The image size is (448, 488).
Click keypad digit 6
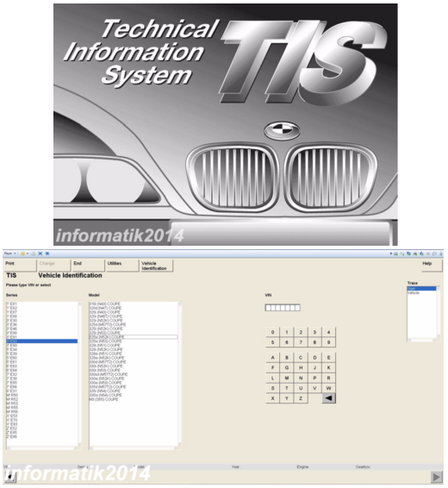point(287,342)
